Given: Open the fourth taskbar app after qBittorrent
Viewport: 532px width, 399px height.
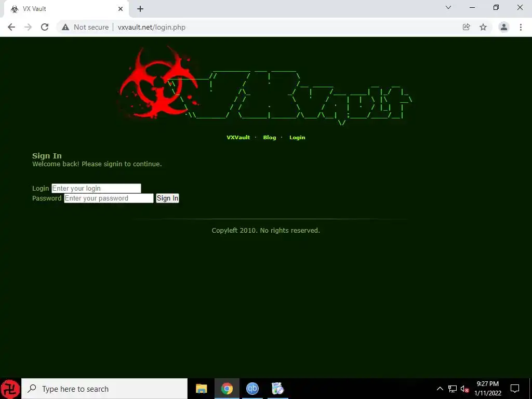Looking at the screenshot, I should tap(277, 389).
